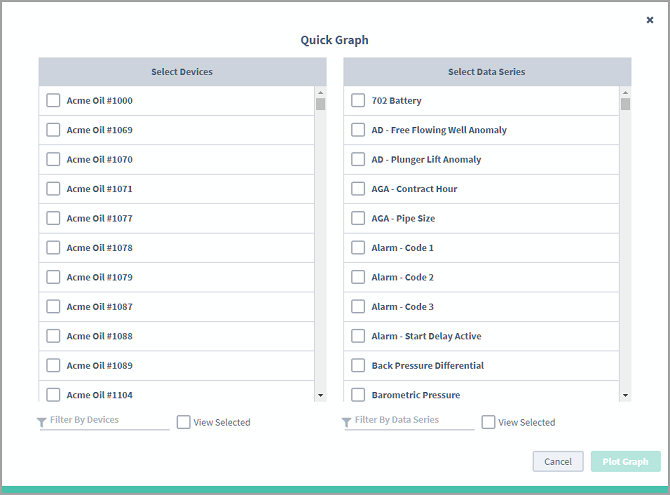This screenshot has width=670, height=495.
Task: Click the Cancel button
Action: click(558, 462)
